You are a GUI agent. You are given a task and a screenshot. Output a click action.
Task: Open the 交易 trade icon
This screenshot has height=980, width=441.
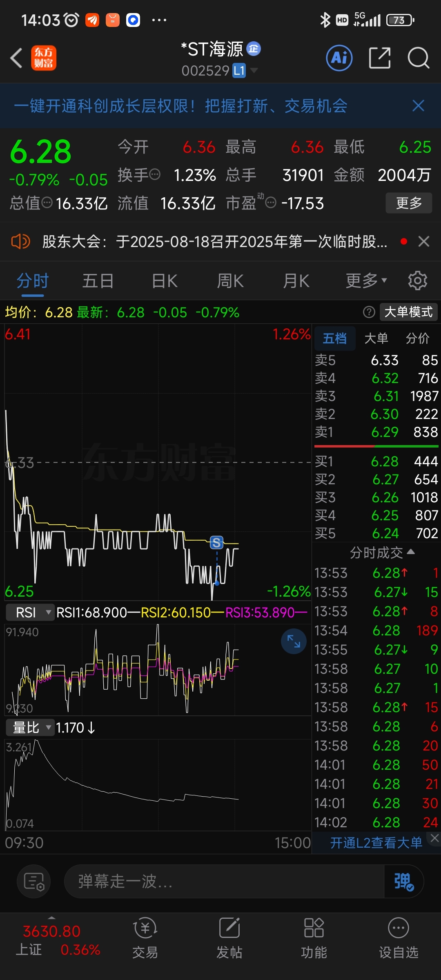145,938
